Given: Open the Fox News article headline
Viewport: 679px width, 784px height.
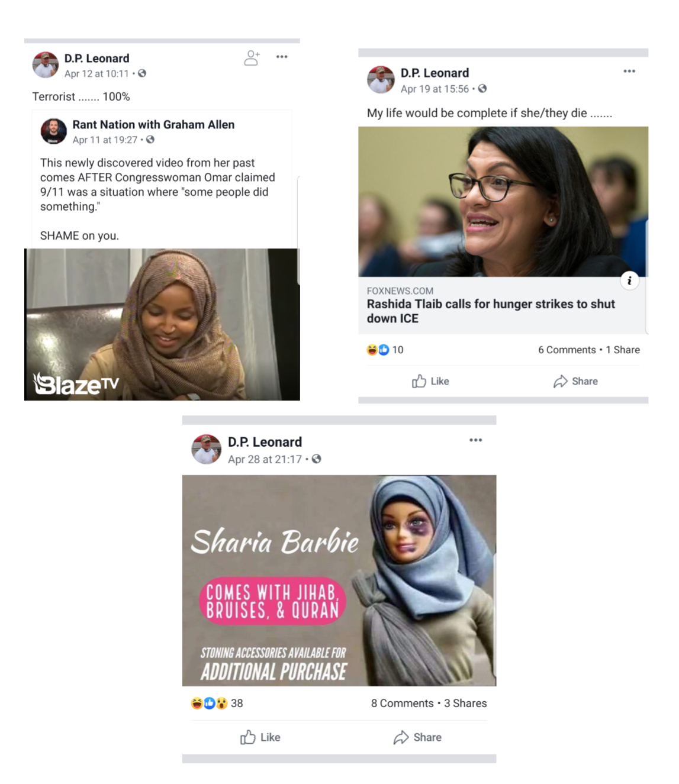Looking at the screenshot, I should coord(491,311).
